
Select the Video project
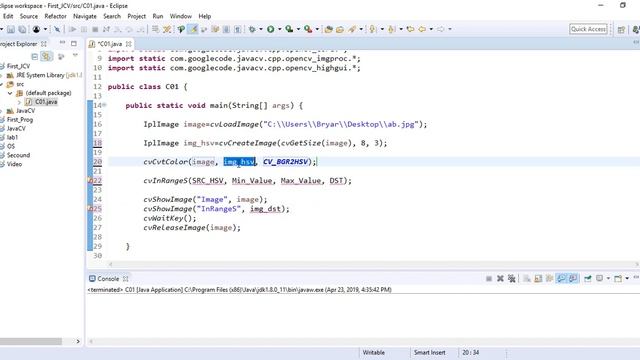tap(14, 164)
